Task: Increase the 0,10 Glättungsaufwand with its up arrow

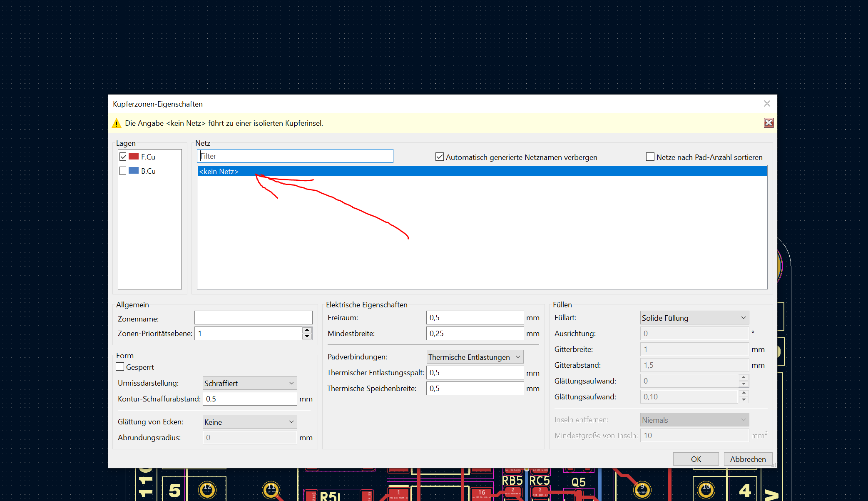Action: (744, 394)
